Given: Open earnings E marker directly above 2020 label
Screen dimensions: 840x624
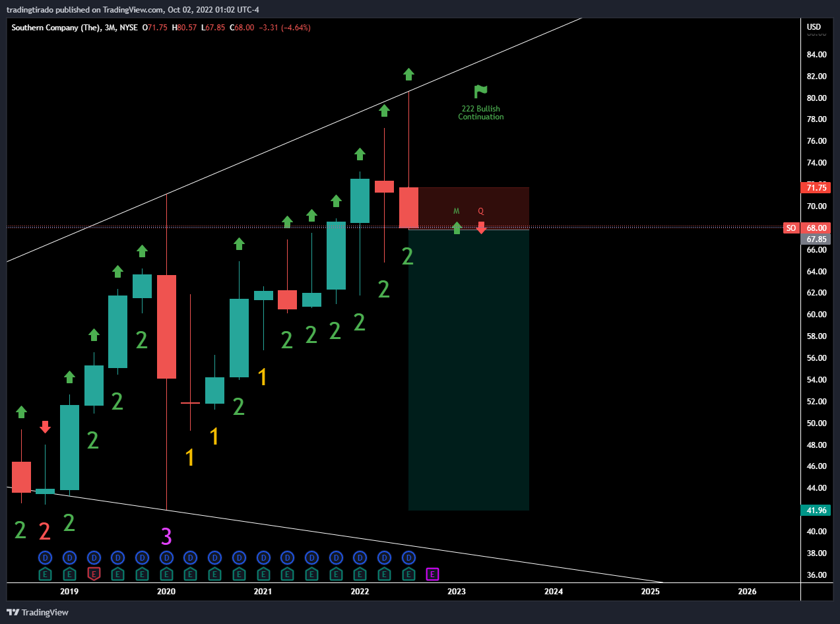Looking at the screenshot, I should (x=166, y=574).
